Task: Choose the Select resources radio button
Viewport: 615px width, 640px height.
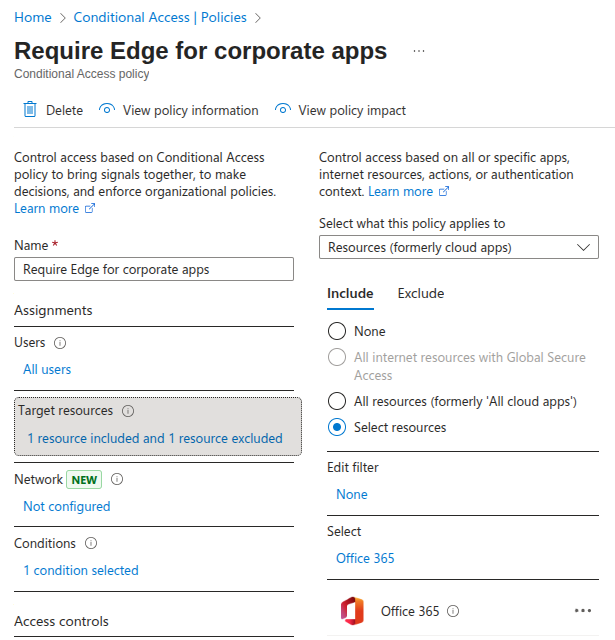Action: coord(337,427)
